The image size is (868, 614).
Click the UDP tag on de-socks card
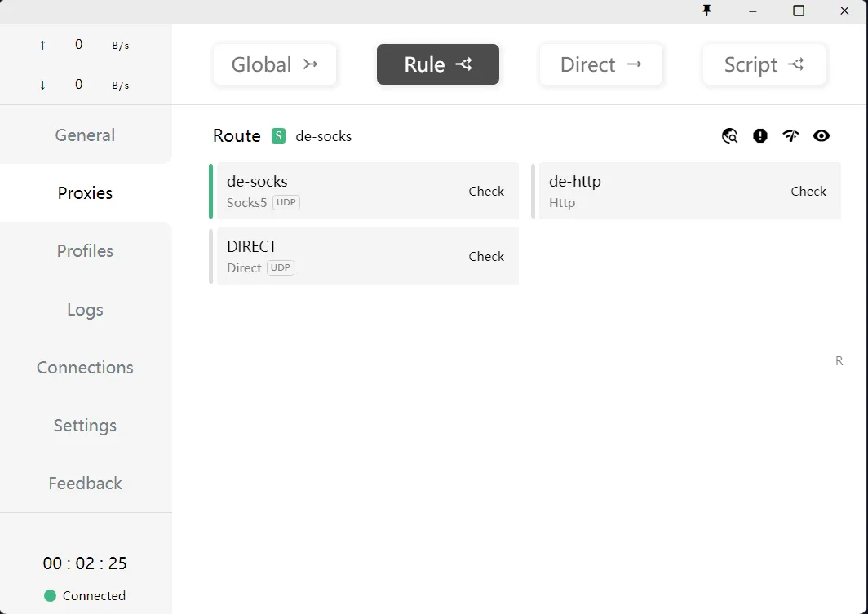click(286, 202)
